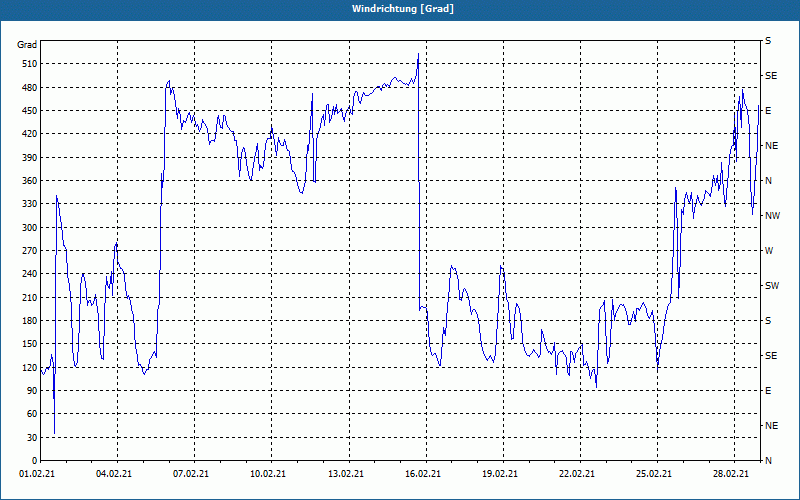Click the 19.02.21 date label
The height and width of the screenshot is (500, 800).
tap(500, 473)
